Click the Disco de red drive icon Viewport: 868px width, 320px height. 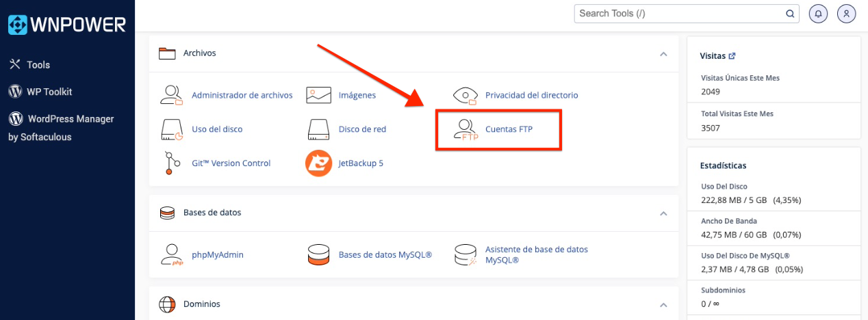(x=318, y=129)
